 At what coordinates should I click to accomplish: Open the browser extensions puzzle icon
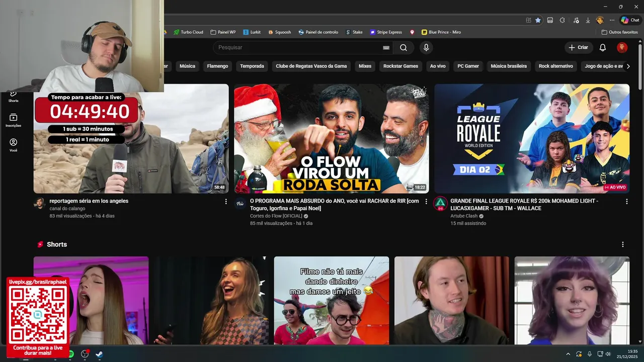[562, 20]
